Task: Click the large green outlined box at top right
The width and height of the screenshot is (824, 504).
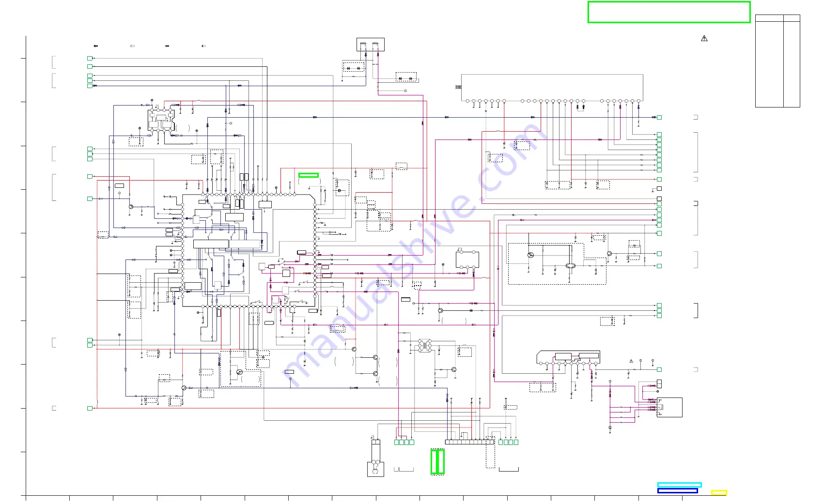Action: (669, 12)
